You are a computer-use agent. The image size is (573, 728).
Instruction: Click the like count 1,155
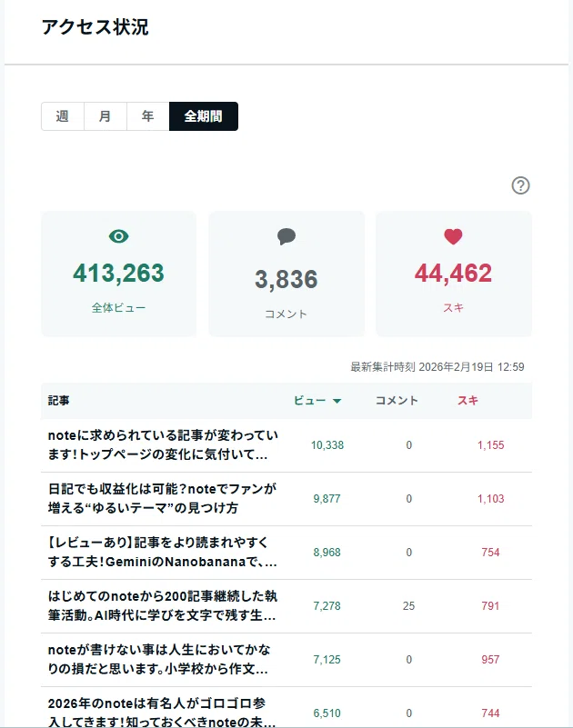pyautogui.click(x=491, y=444)
